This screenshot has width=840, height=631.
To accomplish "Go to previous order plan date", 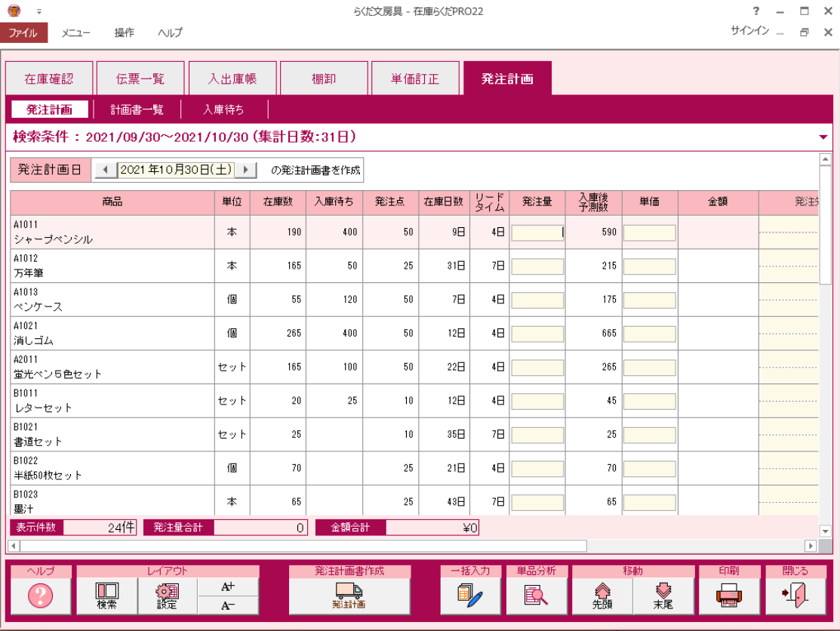I will point(106,170).
